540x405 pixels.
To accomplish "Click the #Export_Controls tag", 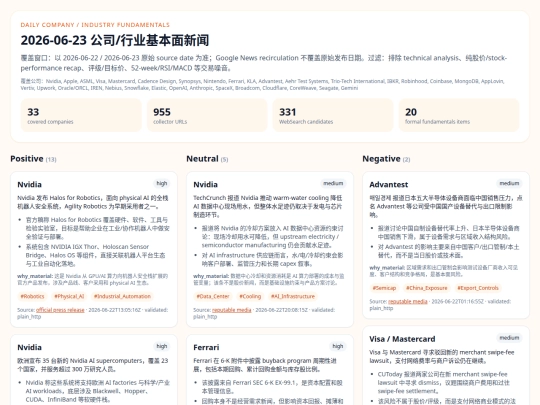I will click(478, 288).
